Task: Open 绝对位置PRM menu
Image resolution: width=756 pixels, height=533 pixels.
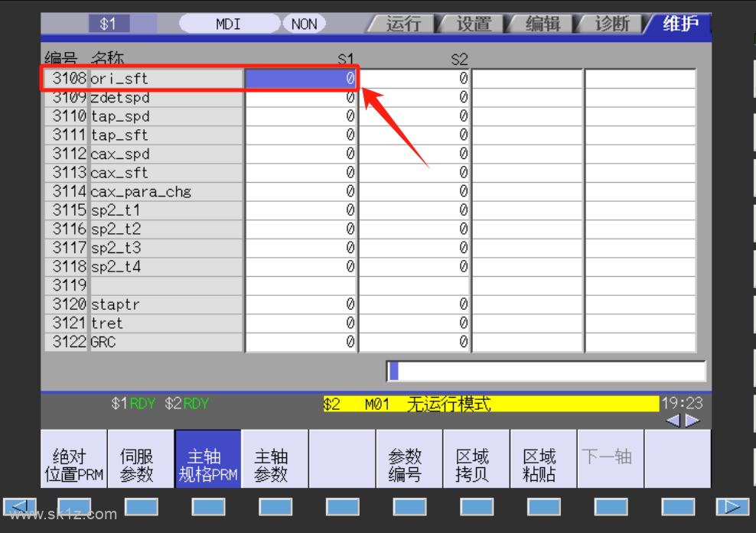Action: [73, 460]
